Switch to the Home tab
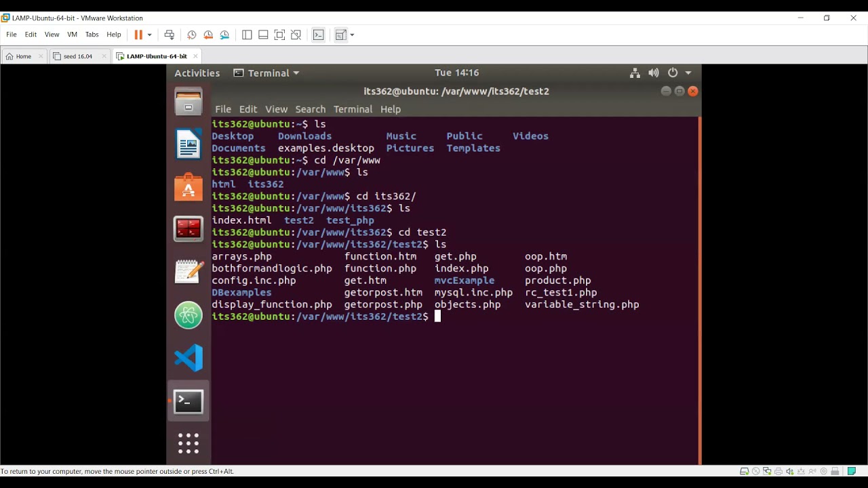This screenshot has height=488, width=868. coord(24,56)
